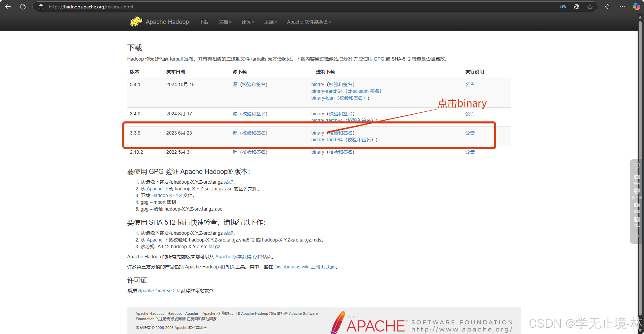The width and height of the screenshot is (644, 334).
Task: Click Apache link in SHA-512 step 2
Action: click(x=155, y=240)
